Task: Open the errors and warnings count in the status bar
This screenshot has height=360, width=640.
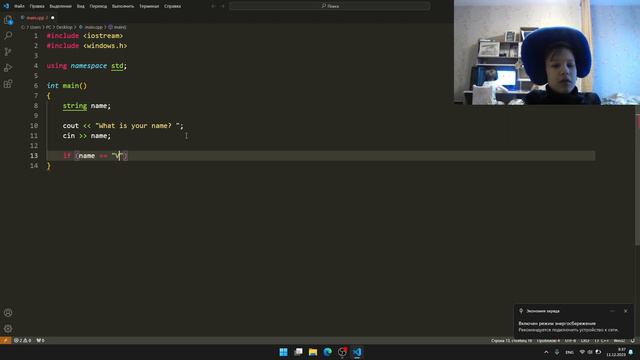Action: click(22, 340)
